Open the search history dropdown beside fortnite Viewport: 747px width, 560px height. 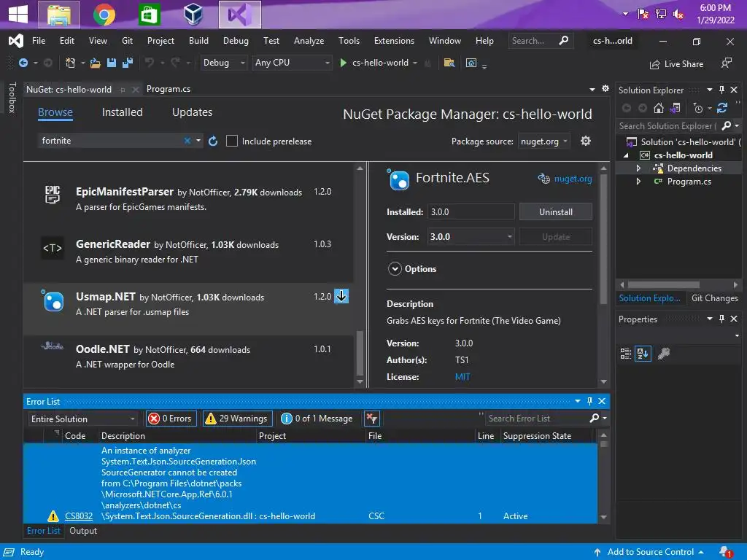tap(198, 141)
